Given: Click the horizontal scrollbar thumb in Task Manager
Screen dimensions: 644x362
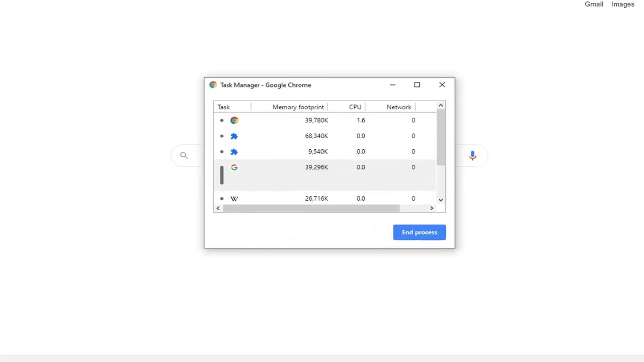Looking at the screenshot, I should click(x=311, y=208).
